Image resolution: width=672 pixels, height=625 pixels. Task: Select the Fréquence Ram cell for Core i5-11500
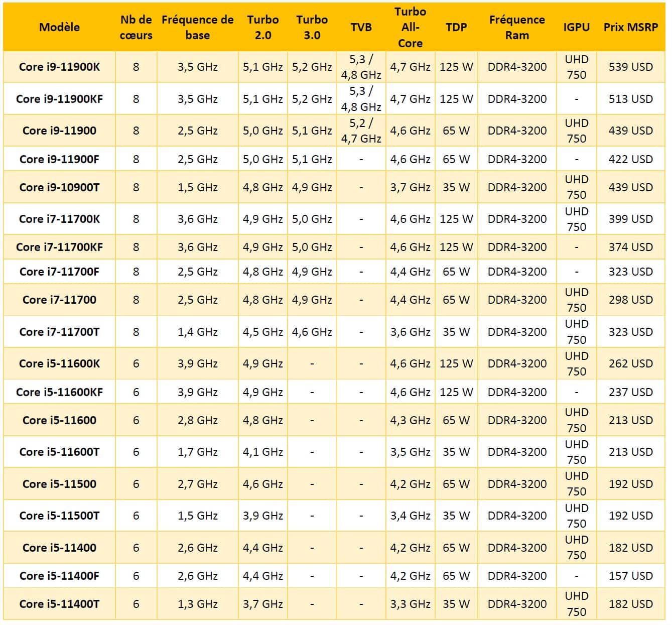point(517,484)
